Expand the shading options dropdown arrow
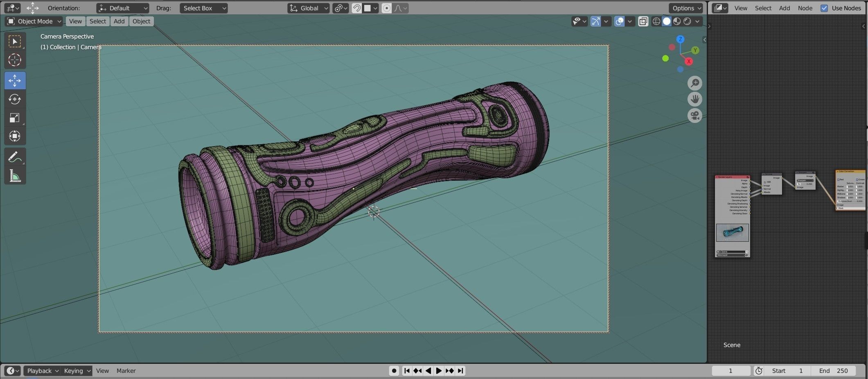The height and width of the screenshot is (379, 868). 698,21
